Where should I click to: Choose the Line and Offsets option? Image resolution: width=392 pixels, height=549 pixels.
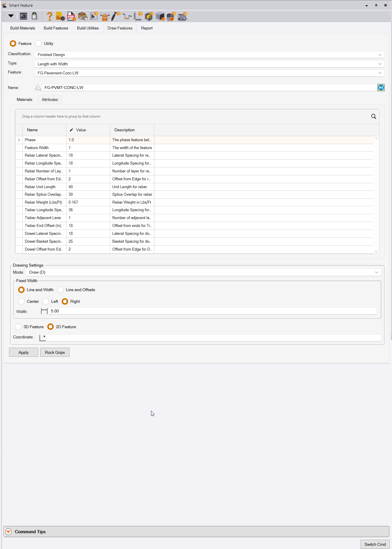tap(61, 290)
